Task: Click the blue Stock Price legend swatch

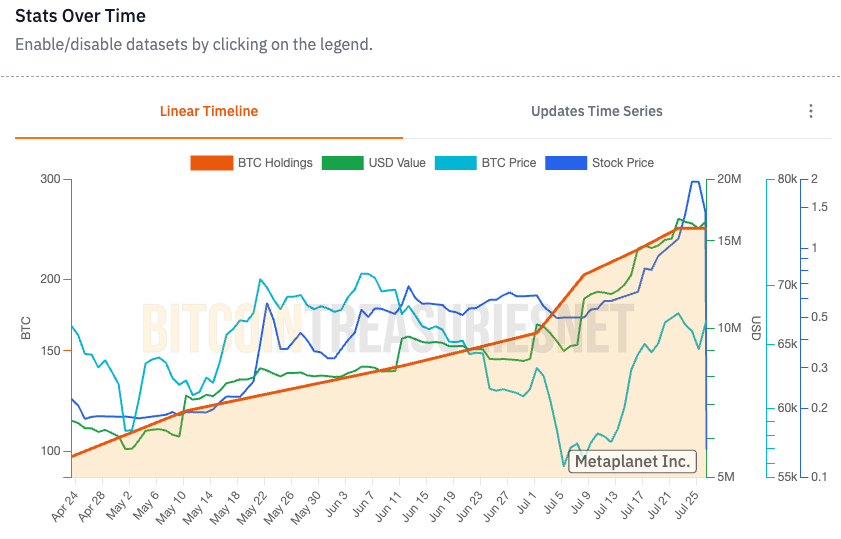Action: point(565,163)
